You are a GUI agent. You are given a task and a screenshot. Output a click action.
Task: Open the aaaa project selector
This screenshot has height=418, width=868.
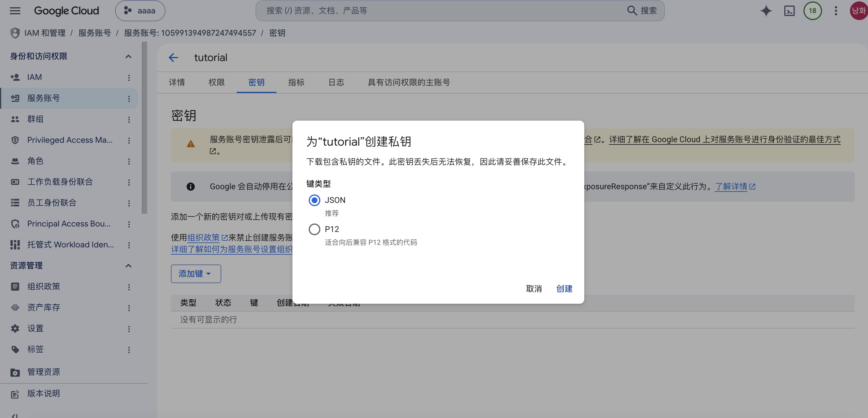pos(140,11)
